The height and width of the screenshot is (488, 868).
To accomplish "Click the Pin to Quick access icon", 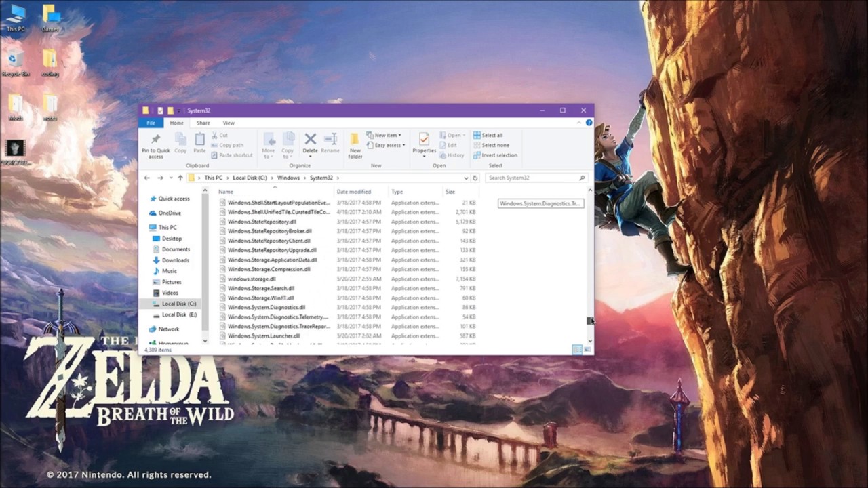I will [x=155, y=140].
